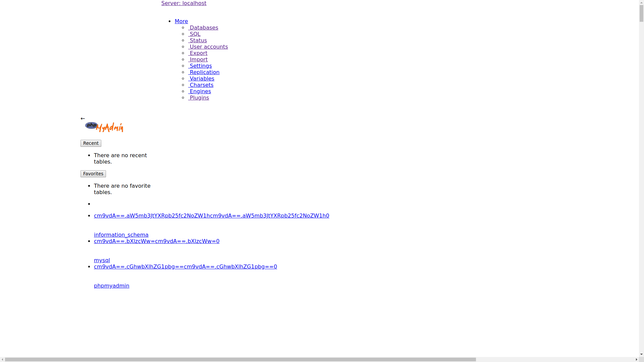Click the phpMyAdmin logo to go home
The height and width of the screenshot is (362, 644).
click(x=103, y=126)
